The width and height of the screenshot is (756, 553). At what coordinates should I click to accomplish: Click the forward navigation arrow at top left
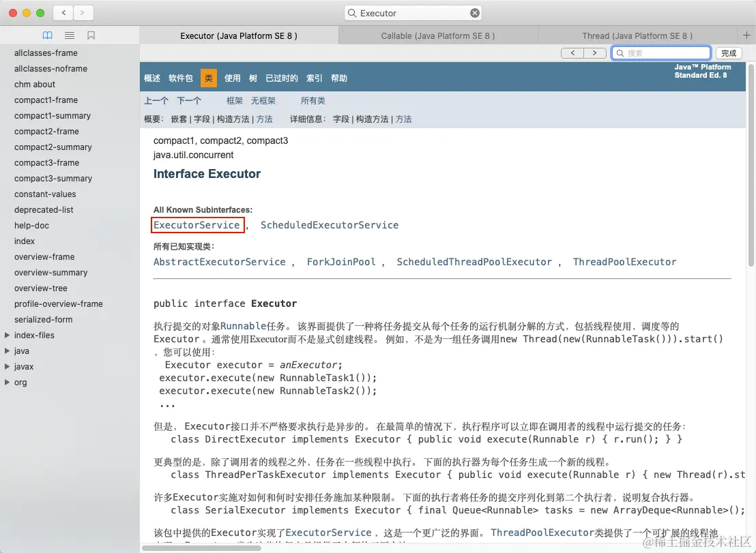[x=81, y=12]
